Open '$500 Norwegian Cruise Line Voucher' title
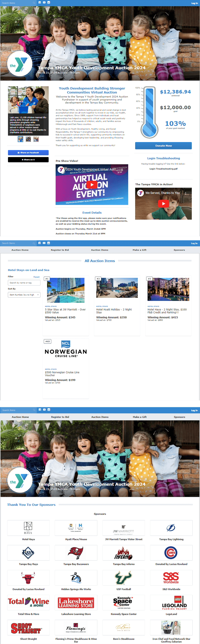Viewport: 200px width, 644px height. point(62,374)
